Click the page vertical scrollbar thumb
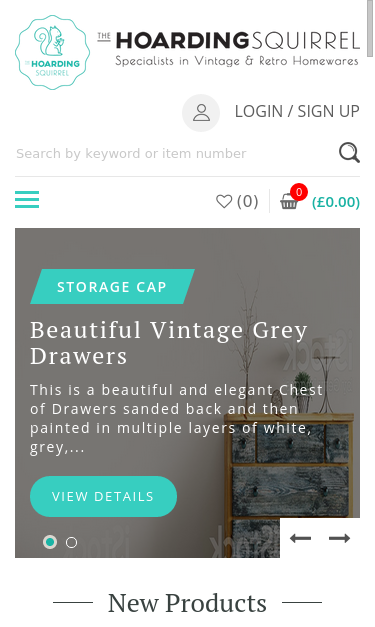 [371, 24]
